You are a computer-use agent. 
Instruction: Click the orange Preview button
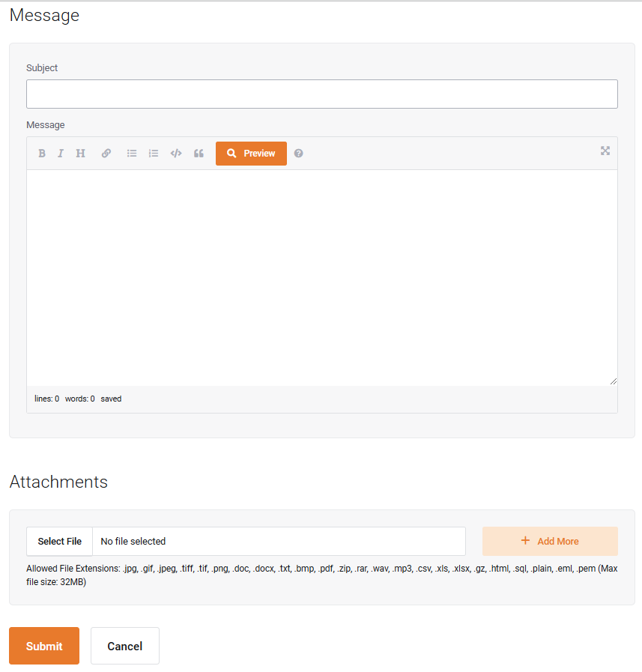point(251,154)
